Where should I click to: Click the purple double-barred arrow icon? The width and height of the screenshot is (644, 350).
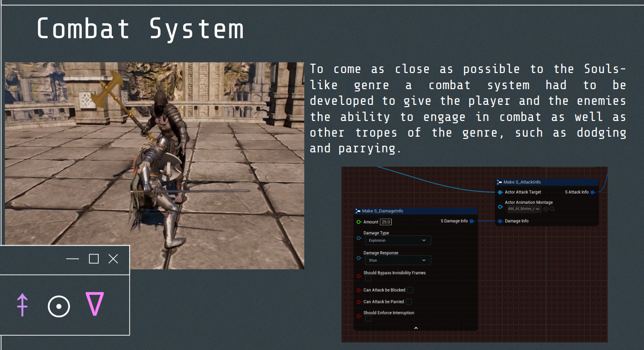point(22,305)
